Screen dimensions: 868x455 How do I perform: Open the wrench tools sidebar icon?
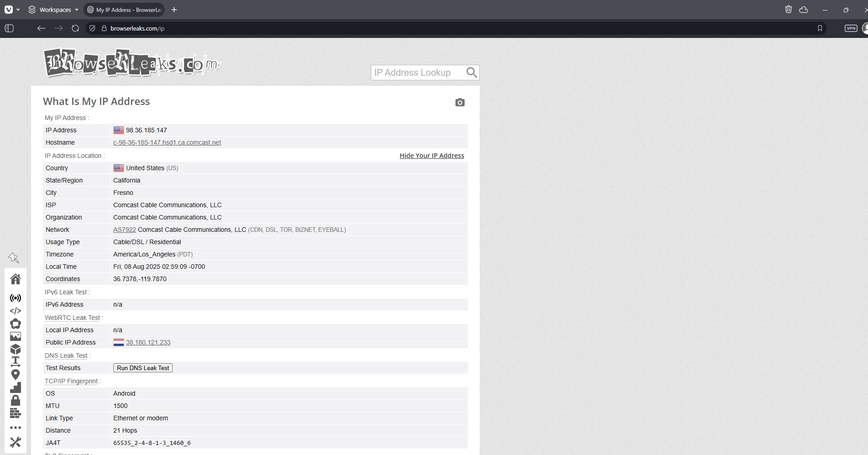[16, 442]
